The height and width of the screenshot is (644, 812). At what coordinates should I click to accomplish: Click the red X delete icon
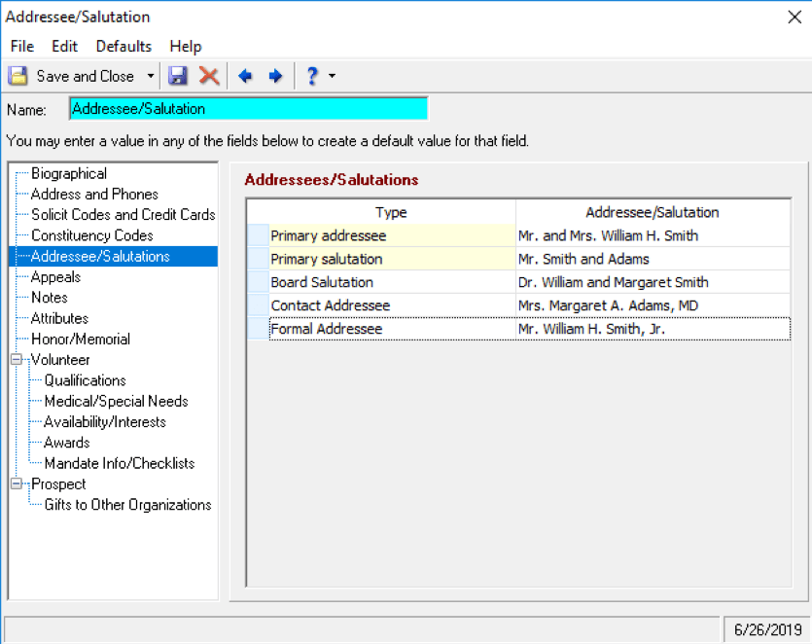pyautogui.click(x=209, y=76)
